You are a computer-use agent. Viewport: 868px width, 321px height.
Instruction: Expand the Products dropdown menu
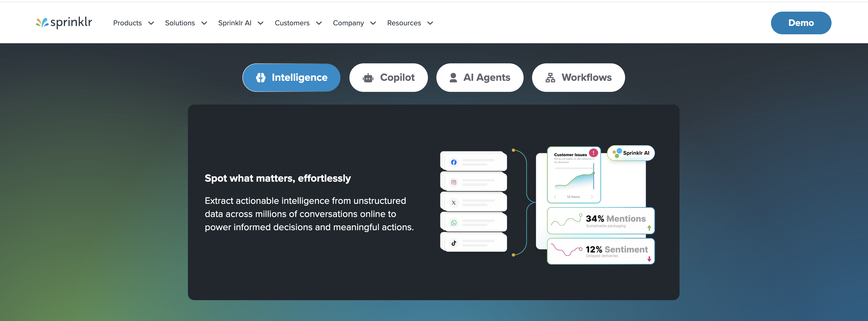pyautogui.click(x=133, y=23)
